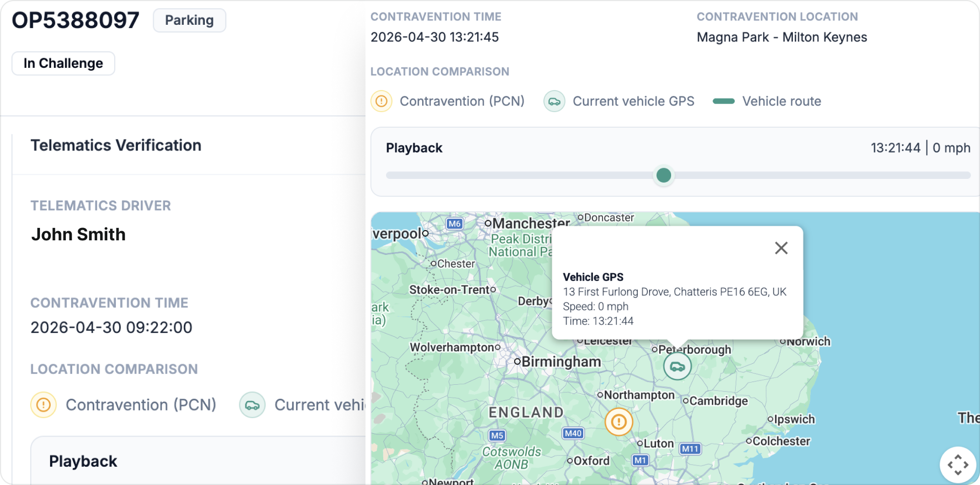
Task: Click the M1 road shield on map
Action: (x=640, y=460)
